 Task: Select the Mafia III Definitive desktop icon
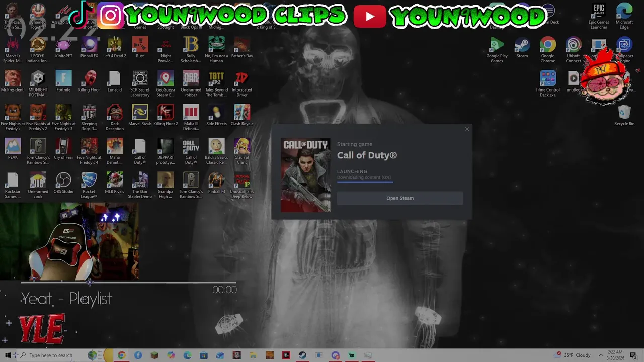(191, 117)
